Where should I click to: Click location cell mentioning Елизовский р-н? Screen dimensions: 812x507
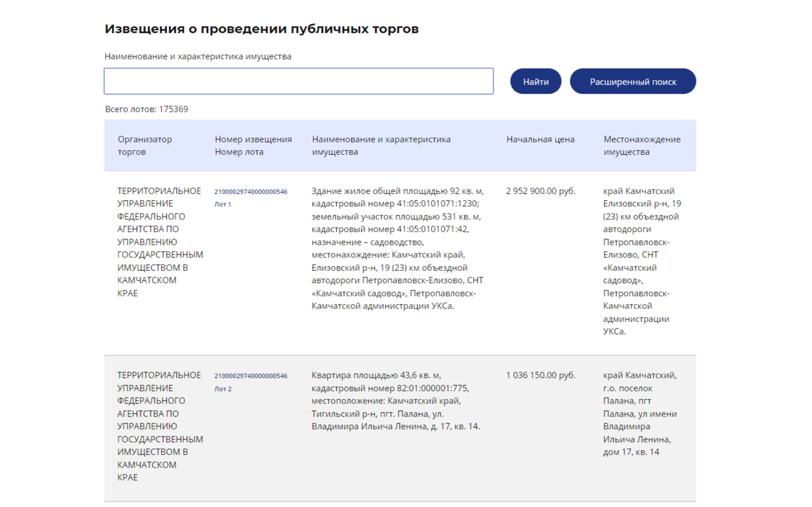(641, 261)
